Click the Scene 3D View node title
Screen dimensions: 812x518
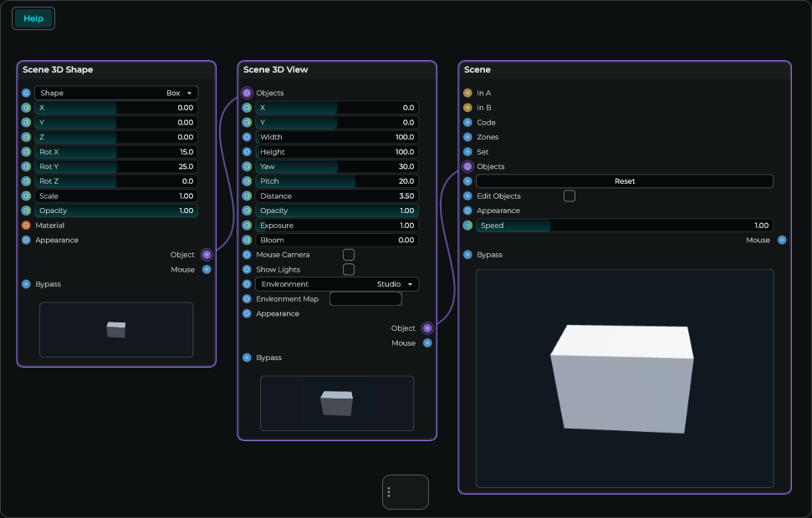275,70
